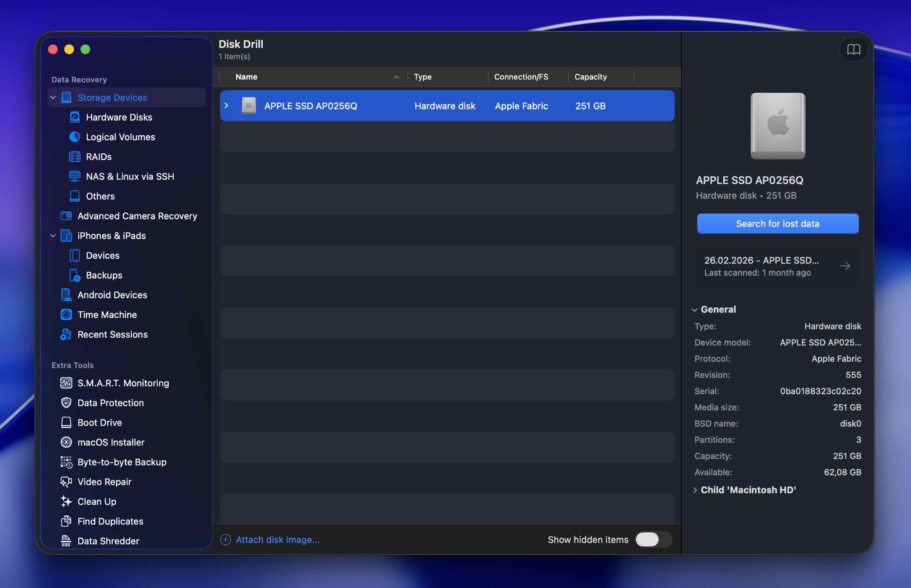Viewport: 911px width, 588px height.
Task: Click the S.M.A.R.T. Monitoring icon
Action: tap(66, 383)
